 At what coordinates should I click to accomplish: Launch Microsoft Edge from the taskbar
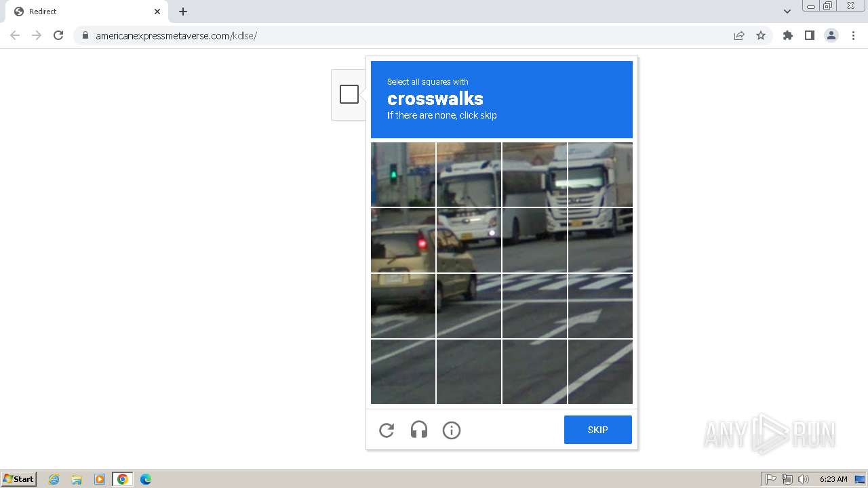point(146,479)
